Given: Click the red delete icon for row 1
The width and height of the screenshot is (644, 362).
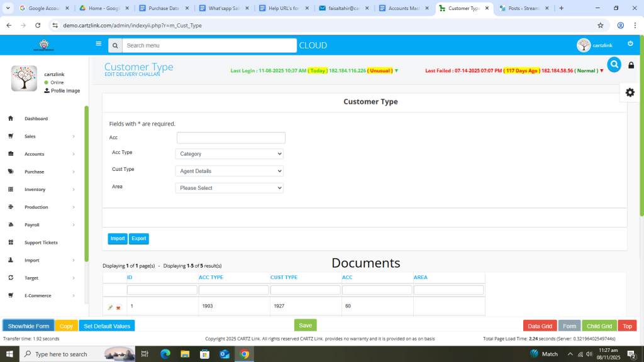Looking at the screenshot, I should point(118,307).
